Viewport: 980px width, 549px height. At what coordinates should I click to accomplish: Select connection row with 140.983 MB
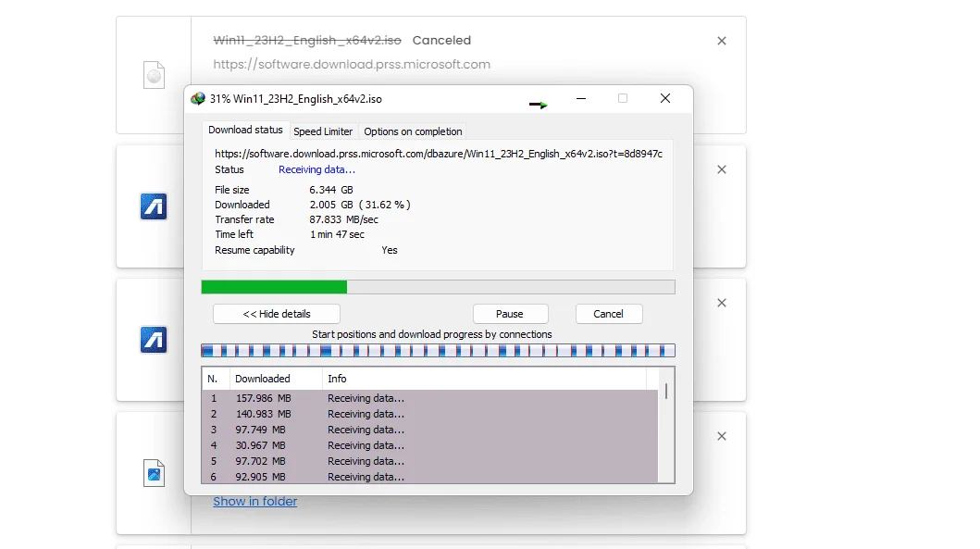pos(430,414)
